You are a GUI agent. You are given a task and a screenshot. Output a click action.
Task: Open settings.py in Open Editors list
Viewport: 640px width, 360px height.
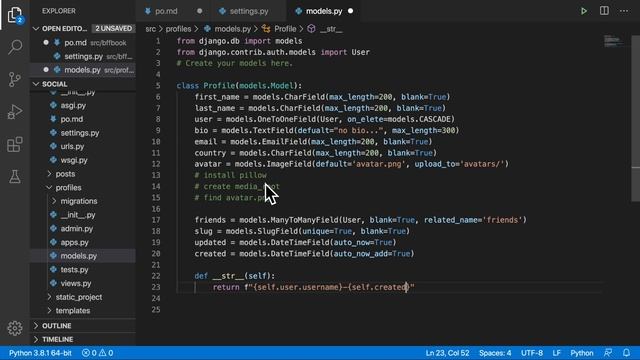83,56
